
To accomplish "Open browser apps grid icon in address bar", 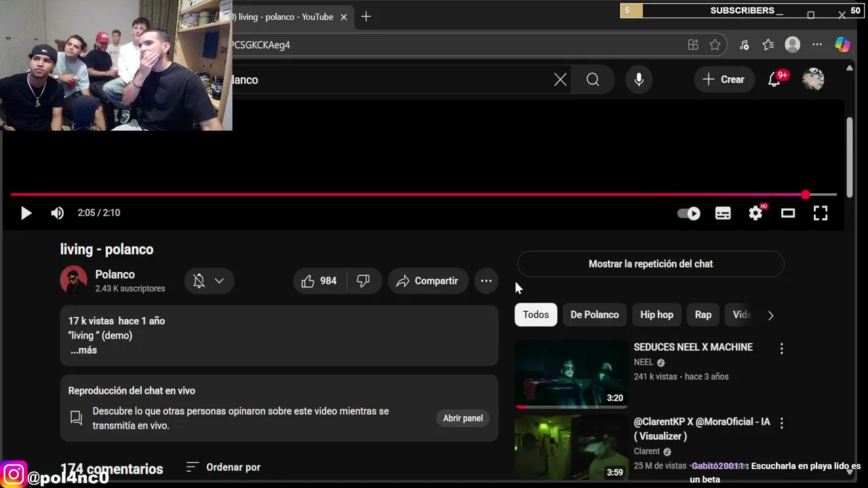I will point(693,45).
